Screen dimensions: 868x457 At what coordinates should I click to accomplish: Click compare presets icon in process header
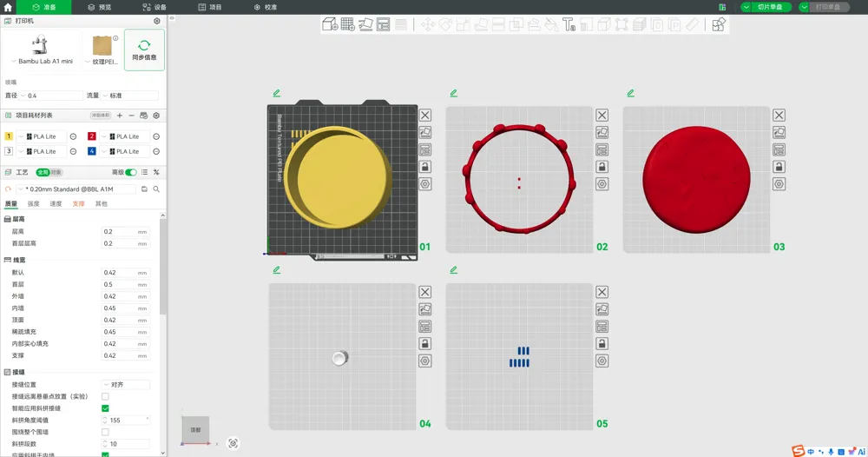click(x=156, y=172)
